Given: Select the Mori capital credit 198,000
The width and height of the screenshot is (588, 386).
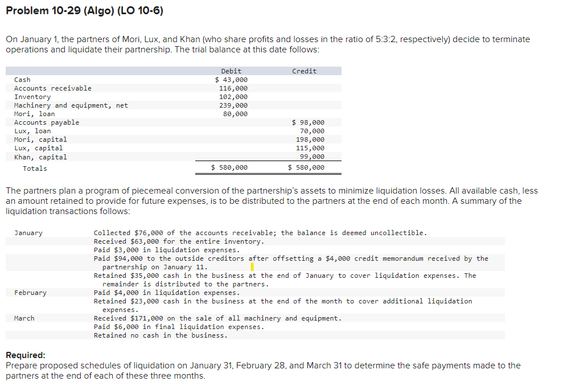Looking at the screenshot, I should pos(310,139).
